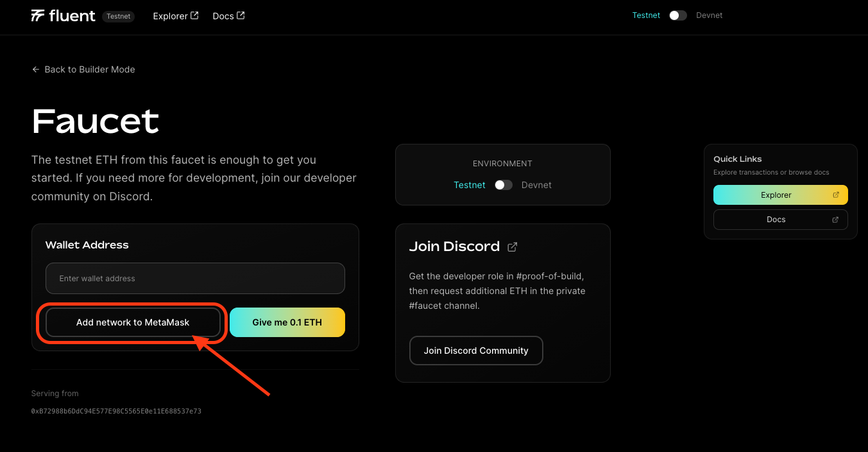Image resolution: width=868 pixels, height=452 pixels.
Task: Click the Give me 0.1 ETH button
Action: coord(287,322)
